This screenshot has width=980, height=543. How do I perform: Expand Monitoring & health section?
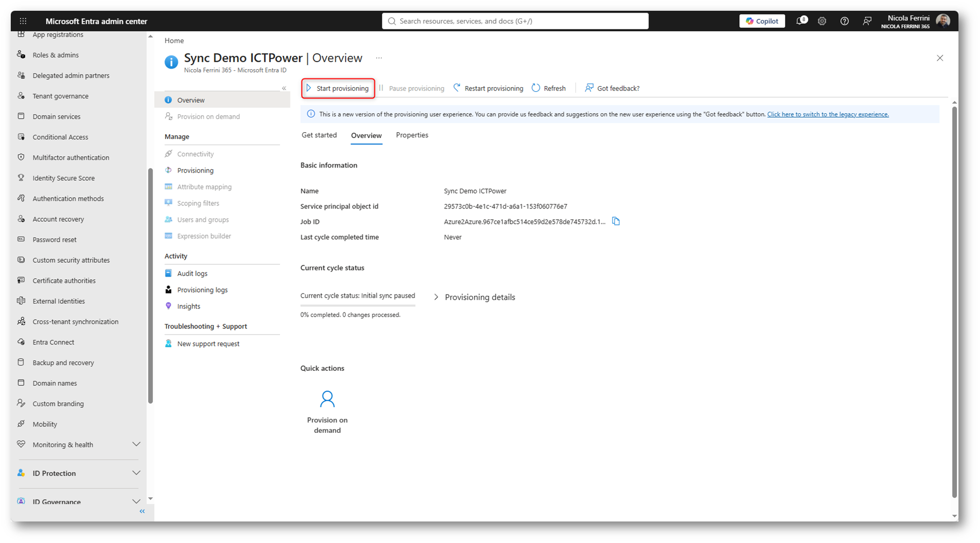click(78, 445)
